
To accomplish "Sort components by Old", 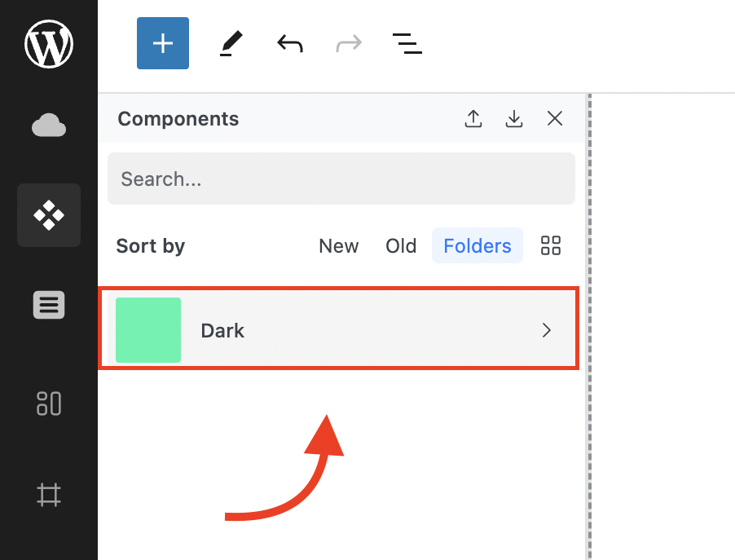I will point(401,246).
